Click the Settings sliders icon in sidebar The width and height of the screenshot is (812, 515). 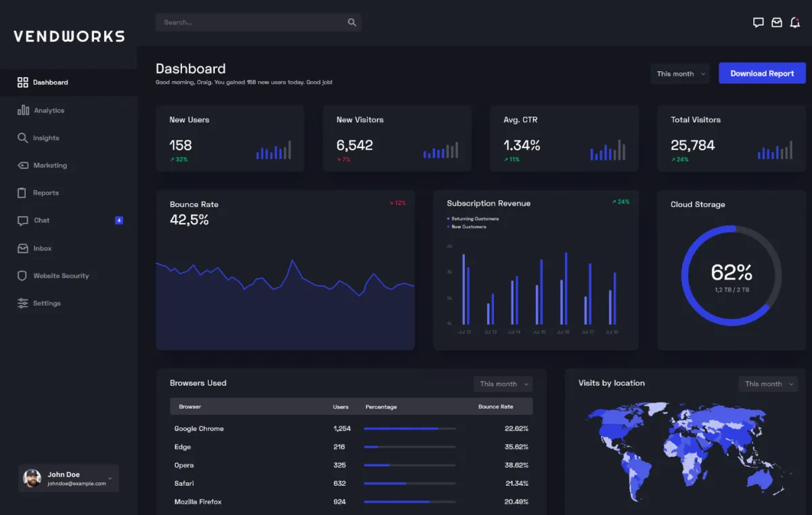click(22, 303)
